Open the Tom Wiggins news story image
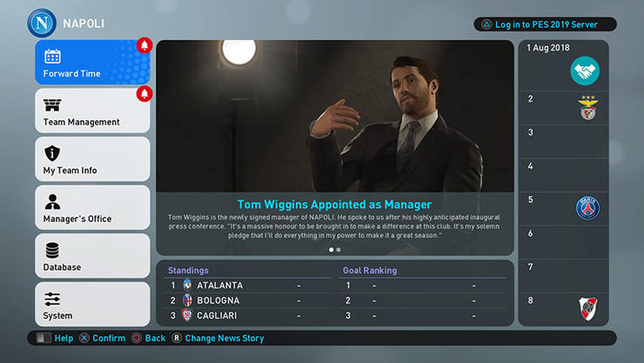644x363 pixels. point(335,116)
